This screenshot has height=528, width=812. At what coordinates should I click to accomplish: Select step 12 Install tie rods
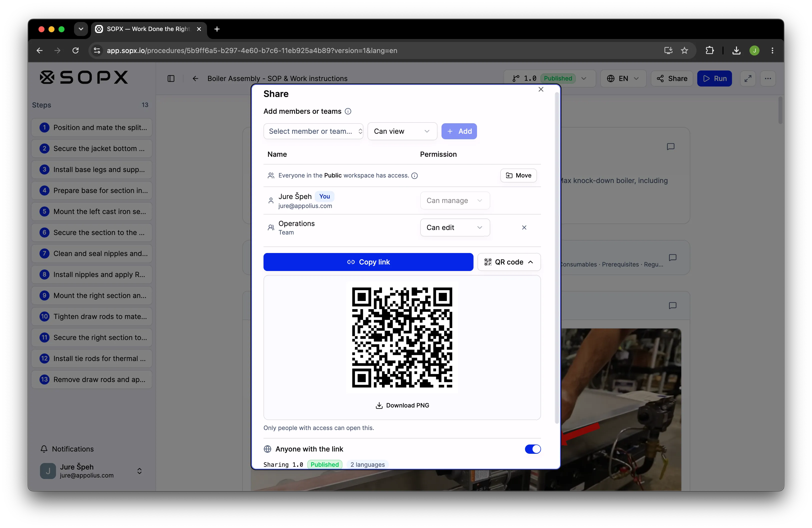[92, 358]
